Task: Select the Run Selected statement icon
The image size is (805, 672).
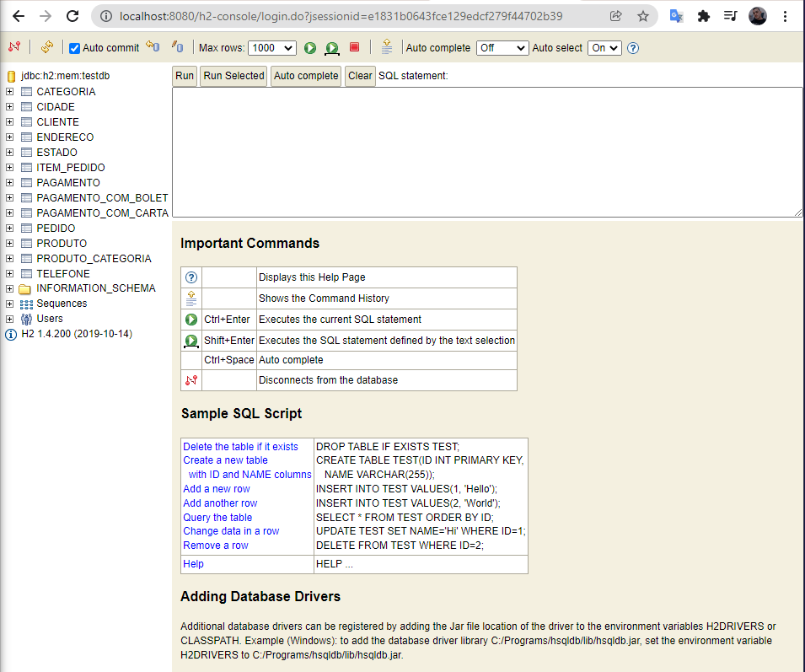Action: (332, 48)
